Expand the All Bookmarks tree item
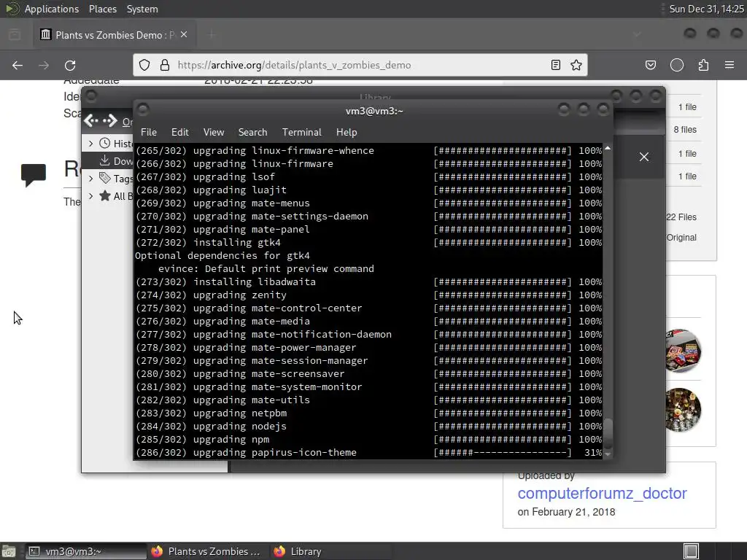This screenshot has height=560, width=747. pos(90,195)
